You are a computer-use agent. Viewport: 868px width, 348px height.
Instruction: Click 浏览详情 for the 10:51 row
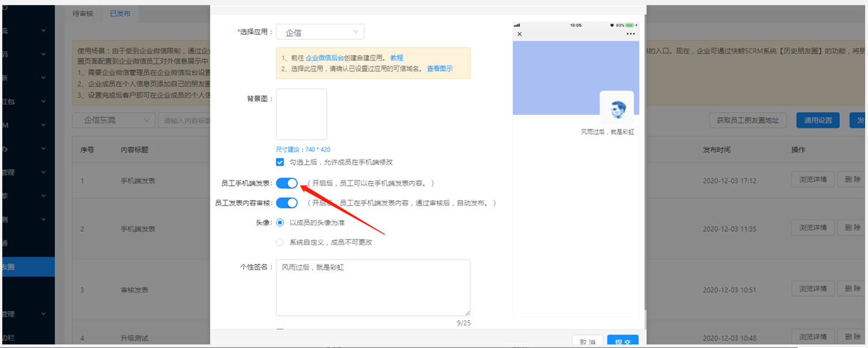(x=812, y=290)
